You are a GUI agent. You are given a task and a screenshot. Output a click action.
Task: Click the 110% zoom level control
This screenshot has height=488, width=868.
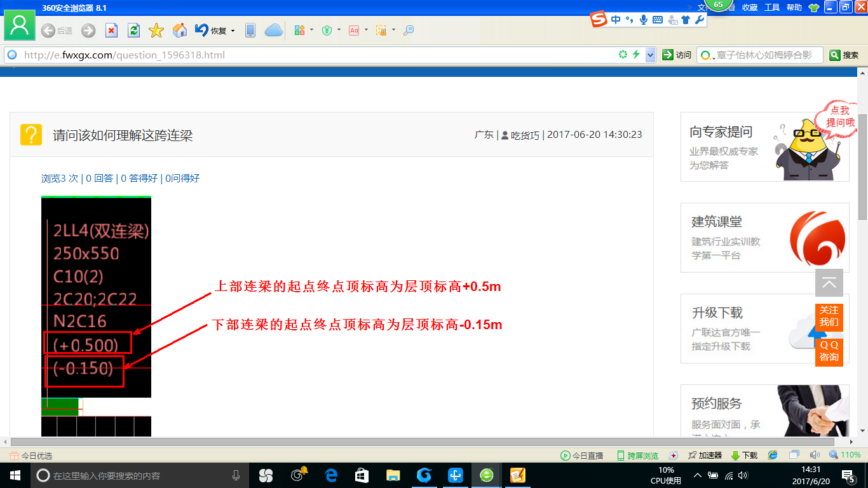click(x=845, y=455)
